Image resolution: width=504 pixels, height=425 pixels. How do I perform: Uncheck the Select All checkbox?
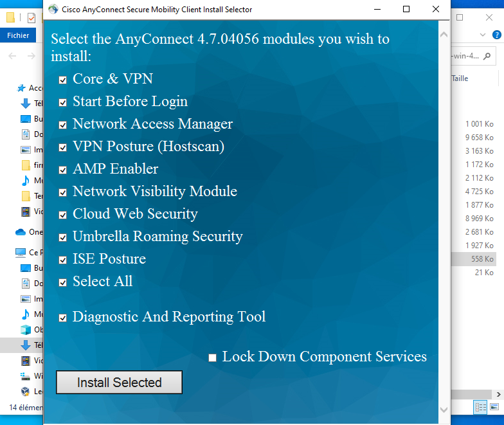[62, 282]
